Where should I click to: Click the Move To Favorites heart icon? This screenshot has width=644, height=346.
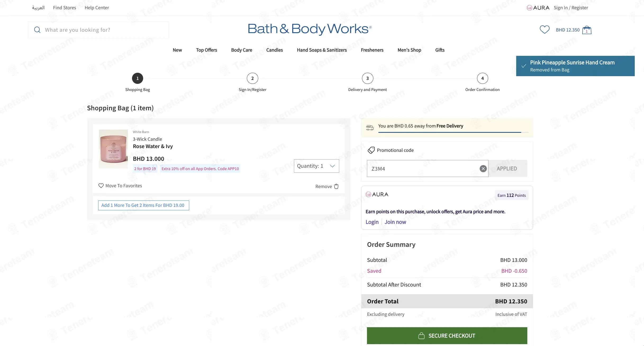coord(101,186)
